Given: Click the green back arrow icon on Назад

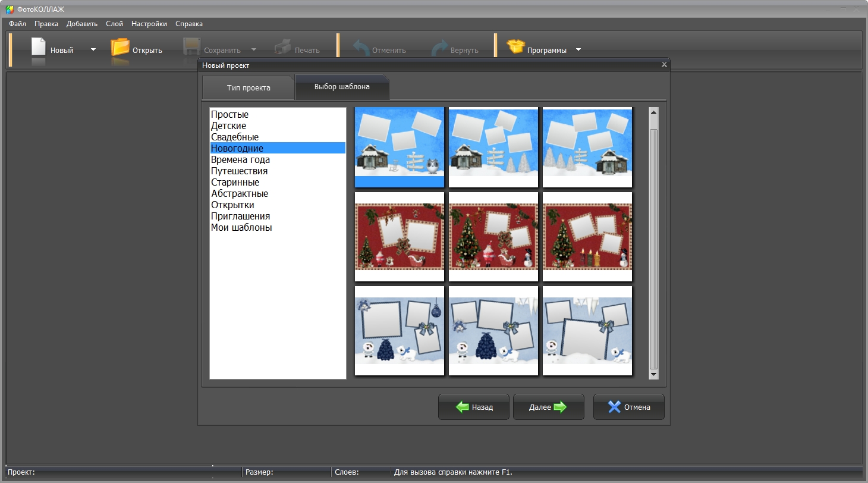Looking at the screenshot, I should coord(463,407).
